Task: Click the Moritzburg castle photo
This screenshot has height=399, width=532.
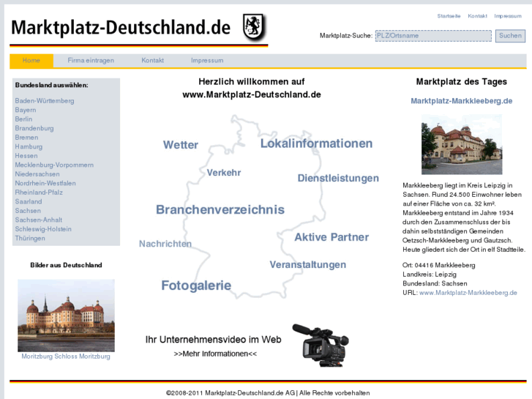Action: (66, 316)
